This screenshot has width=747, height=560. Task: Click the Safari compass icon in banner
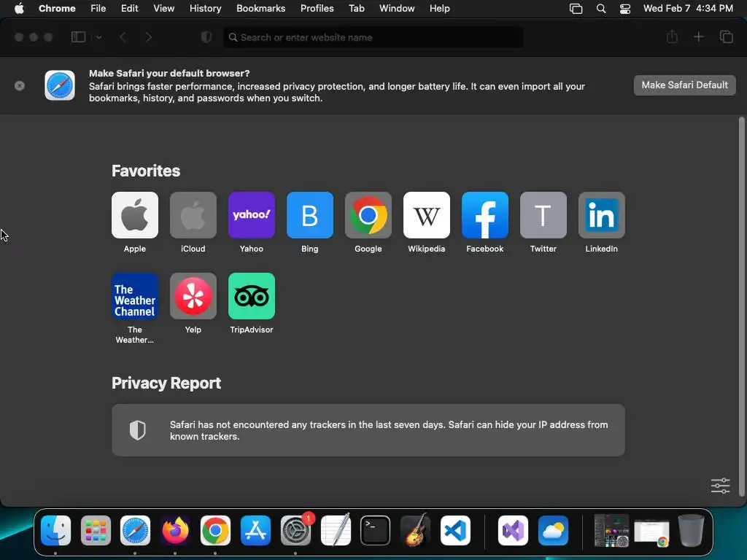click(x=60, y=85)
